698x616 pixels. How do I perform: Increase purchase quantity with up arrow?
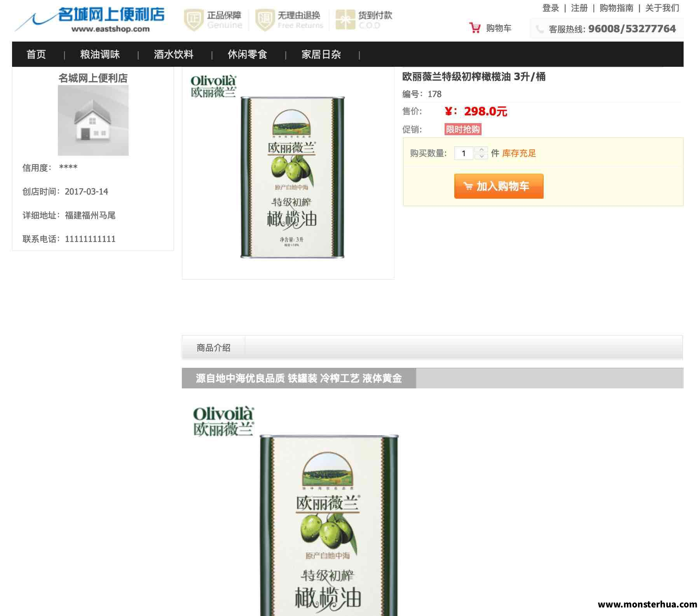coord(482,150)
